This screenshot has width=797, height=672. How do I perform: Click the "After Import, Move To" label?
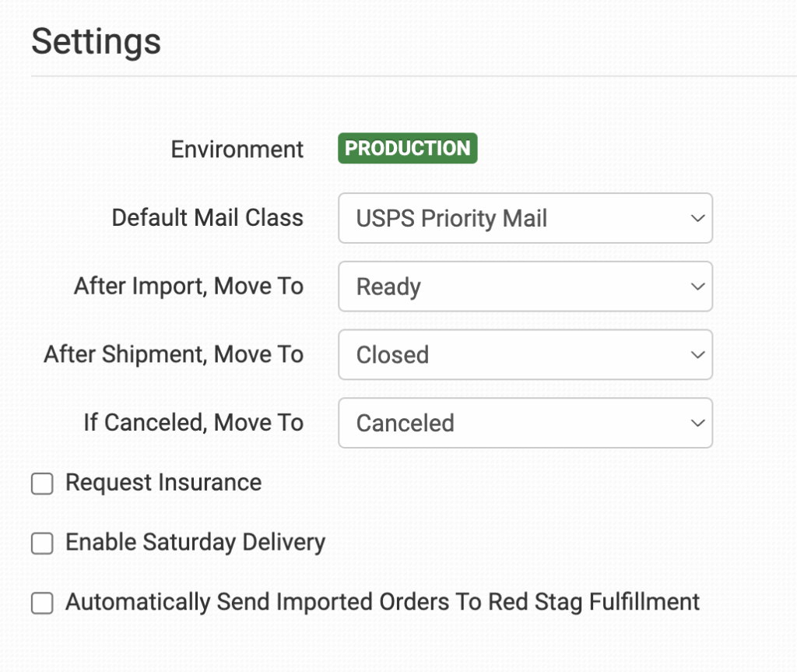coord(188,286)
